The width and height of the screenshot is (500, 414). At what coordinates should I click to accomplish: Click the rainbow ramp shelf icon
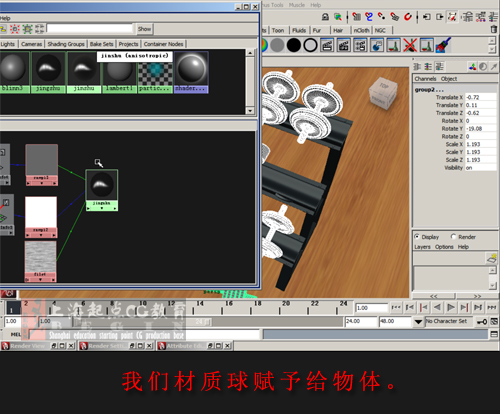coord(264,45)
